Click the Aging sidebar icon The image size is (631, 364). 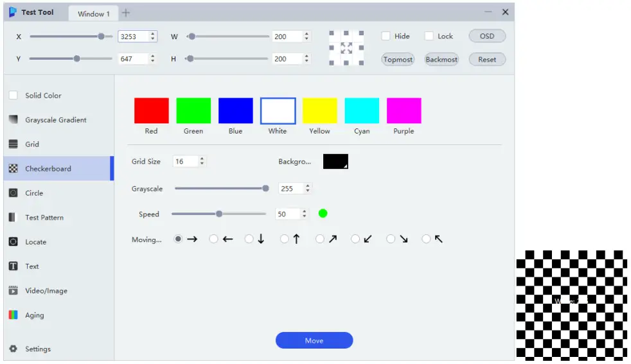coord(13,315)
